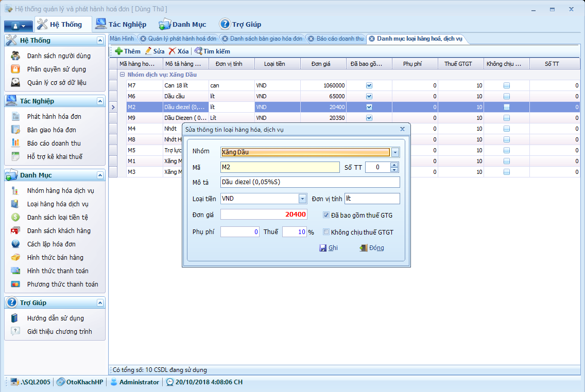This screenshot has height=392, width=585.
Task: Click the Ghi save button
Action: click(329, 248)
